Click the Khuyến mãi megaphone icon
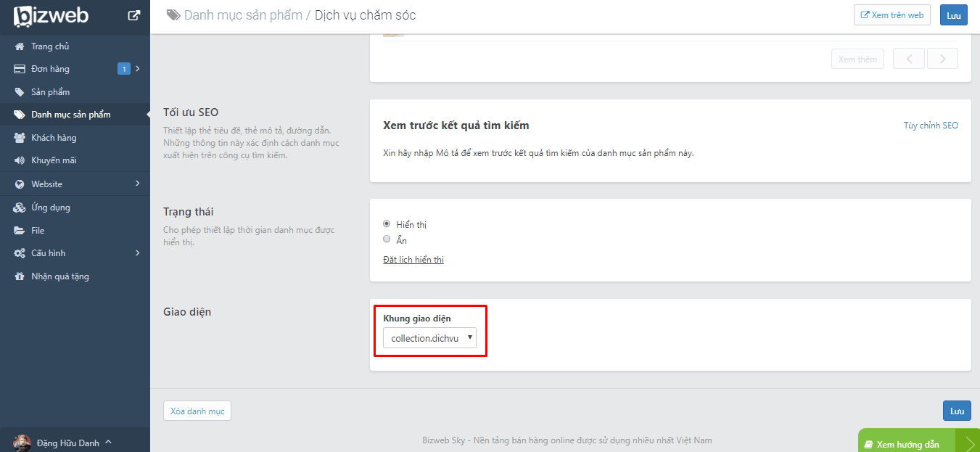980x452 pixels. point(20,160)
